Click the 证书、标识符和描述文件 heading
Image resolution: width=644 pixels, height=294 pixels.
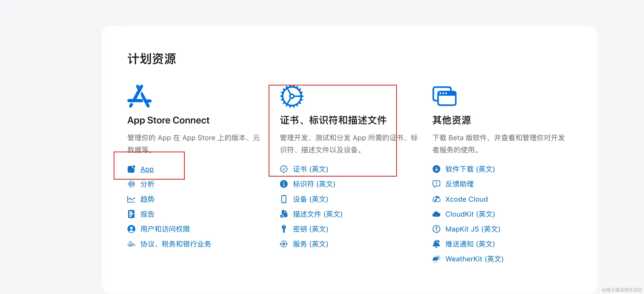(333, 120)
